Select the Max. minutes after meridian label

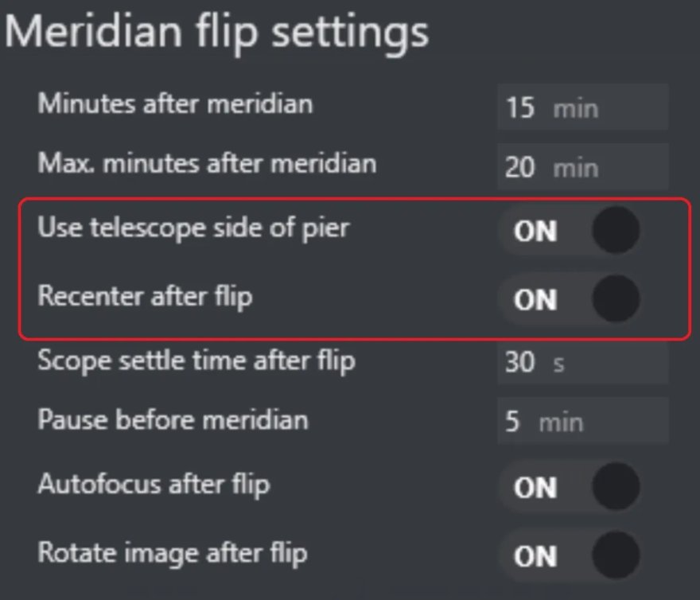(207, 163)
